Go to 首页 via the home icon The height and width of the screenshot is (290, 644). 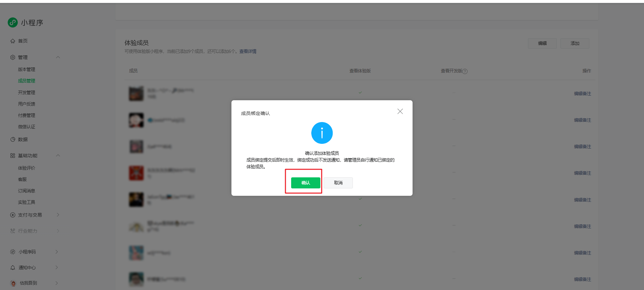click(13, 41)
